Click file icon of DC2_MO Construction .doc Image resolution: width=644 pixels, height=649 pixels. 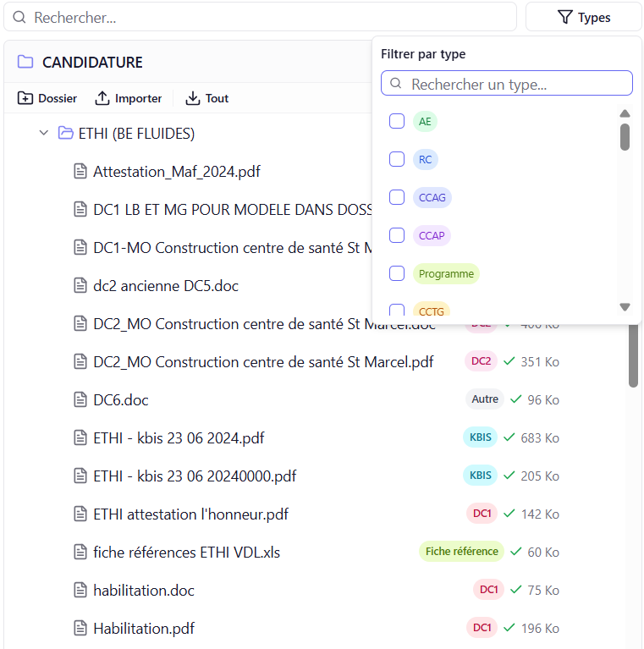point(80,323)
